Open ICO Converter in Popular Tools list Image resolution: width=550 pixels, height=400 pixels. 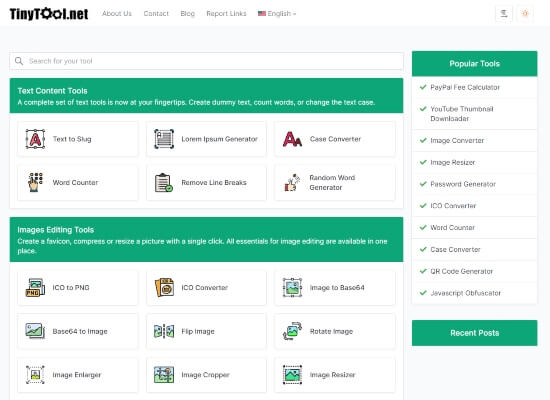(453, 206)
